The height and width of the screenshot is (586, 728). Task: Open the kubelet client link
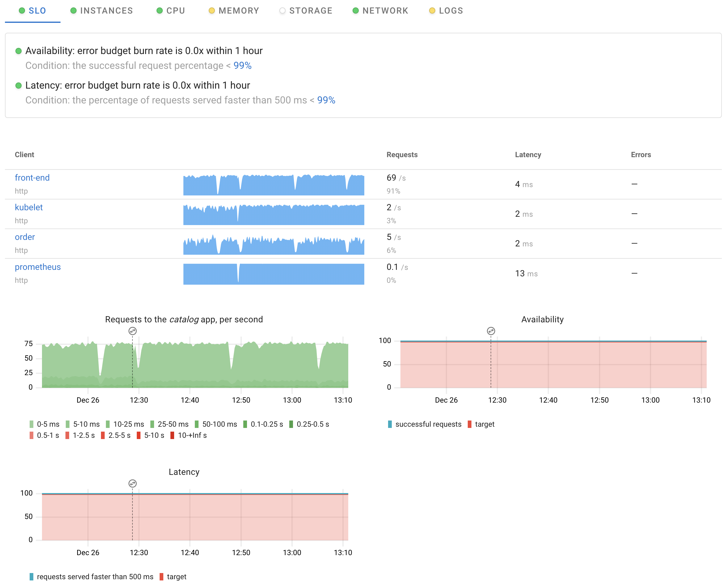tap(29, 207)
